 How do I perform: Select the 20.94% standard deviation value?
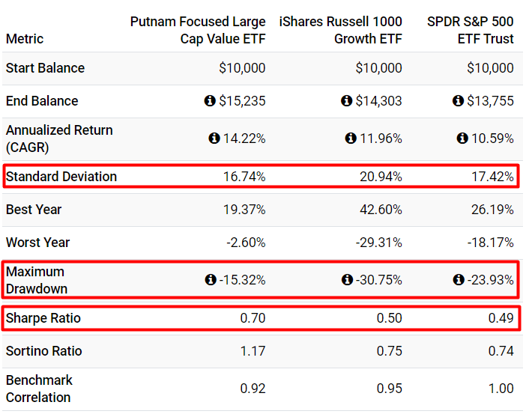[x=381, y=177]
